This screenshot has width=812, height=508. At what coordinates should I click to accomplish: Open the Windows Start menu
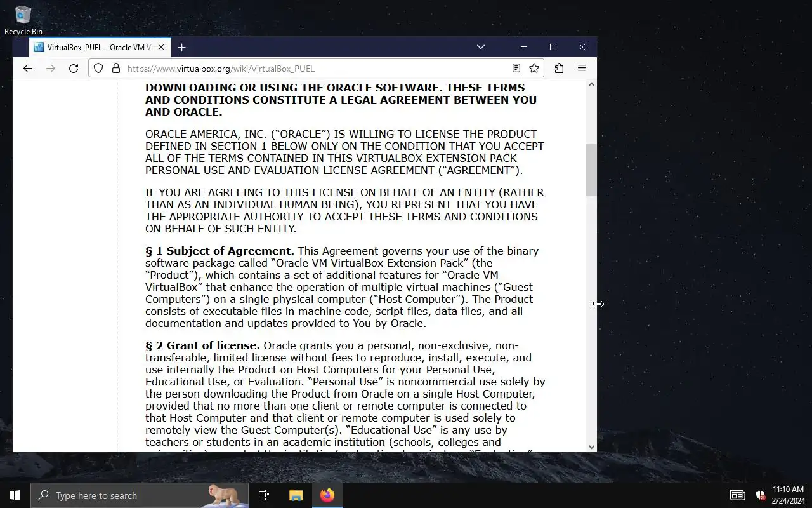[15, 495]
